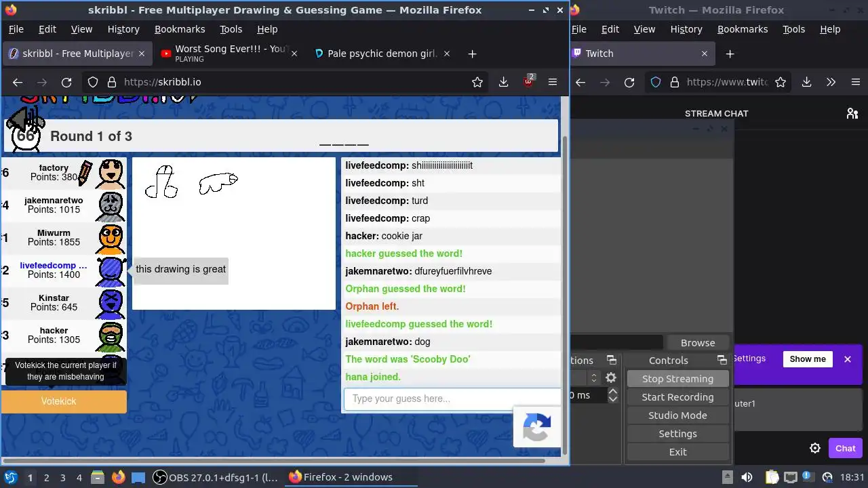868x488 pixels.
Task: Reload the Twitch page
Action: [x=629, y=82]
